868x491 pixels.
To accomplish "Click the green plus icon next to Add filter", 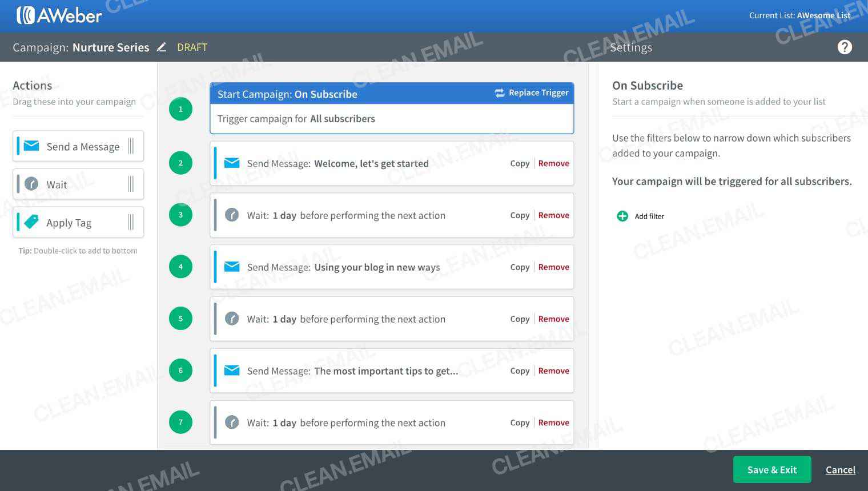I will pos(622,216).
